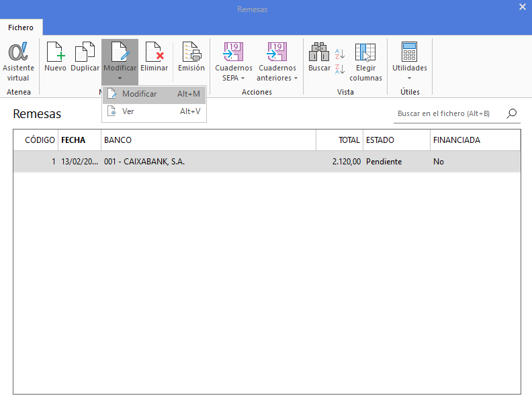532x412 pixels.
Task: Click the date cell 13/02/20...
Action: click(x=79, y=162)
